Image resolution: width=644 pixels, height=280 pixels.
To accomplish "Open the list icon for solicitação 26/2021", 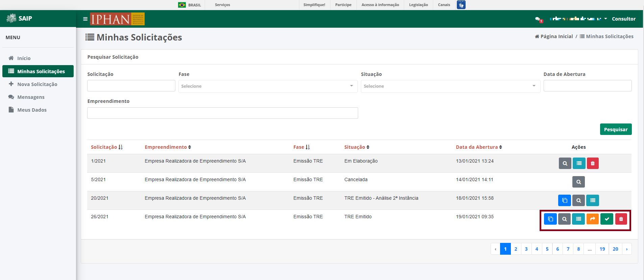I will pos(578,219).
